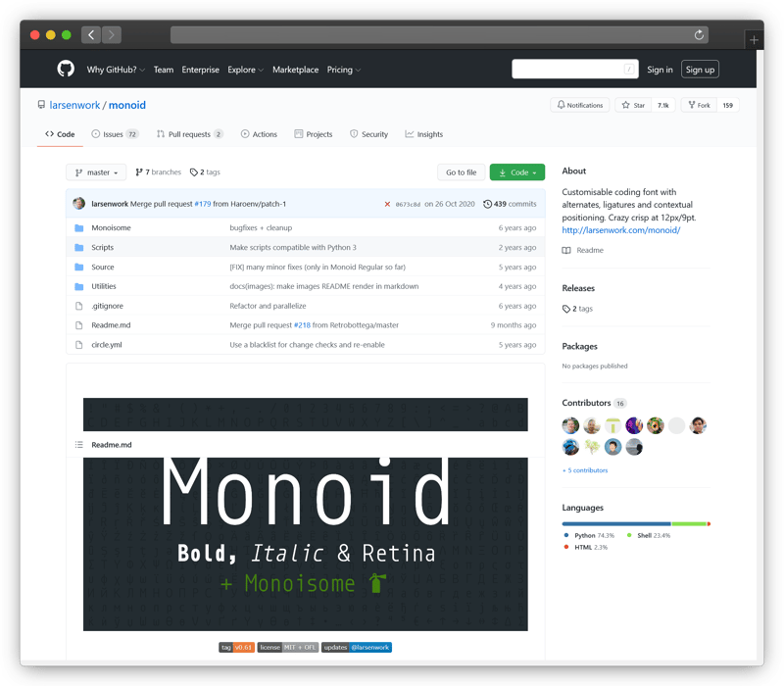Select the Code tab
The image size is (784, 686).
pos(60,134)
